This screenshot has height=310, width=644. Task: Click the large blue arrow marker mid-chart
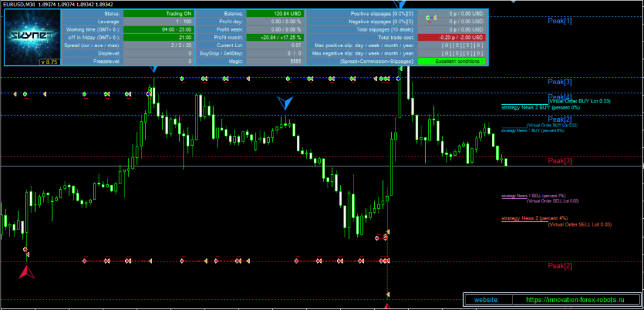coord(286,104)
